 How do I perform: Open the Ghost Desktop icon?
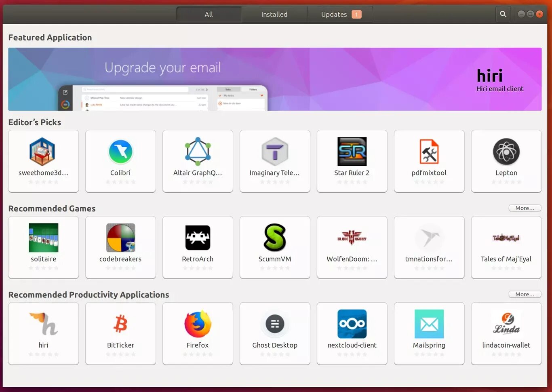[275, 324]
